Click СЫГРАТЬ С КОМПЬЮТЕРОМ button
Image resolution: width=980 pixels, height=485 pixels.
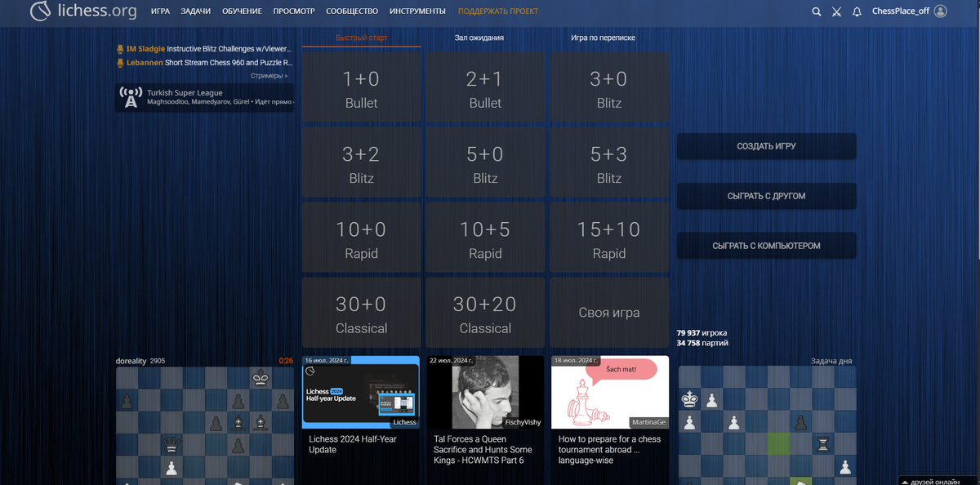click(766, 246)
